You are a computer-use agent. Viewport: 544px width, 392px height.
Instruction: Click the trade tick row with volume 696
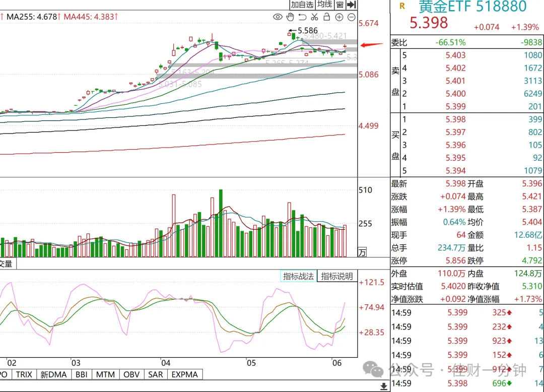coord(467,383)
